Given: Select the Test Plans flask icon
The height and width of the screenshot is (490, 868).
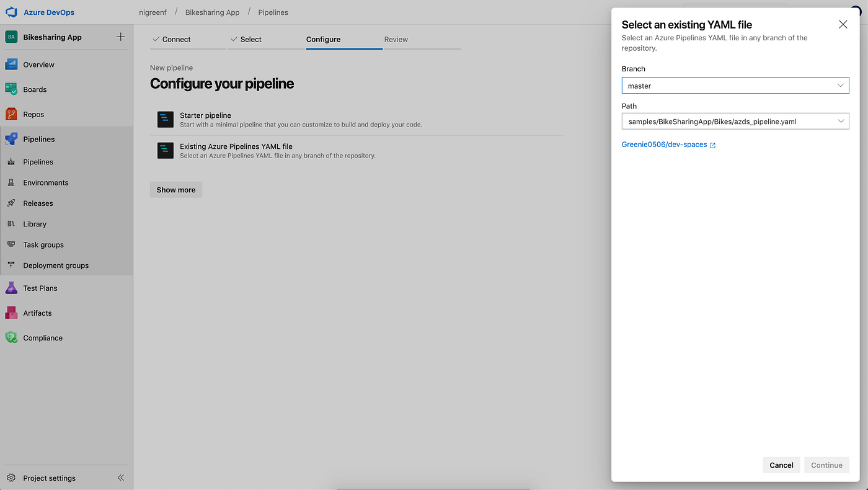Looking at the screenshot, I should point(11,288).
